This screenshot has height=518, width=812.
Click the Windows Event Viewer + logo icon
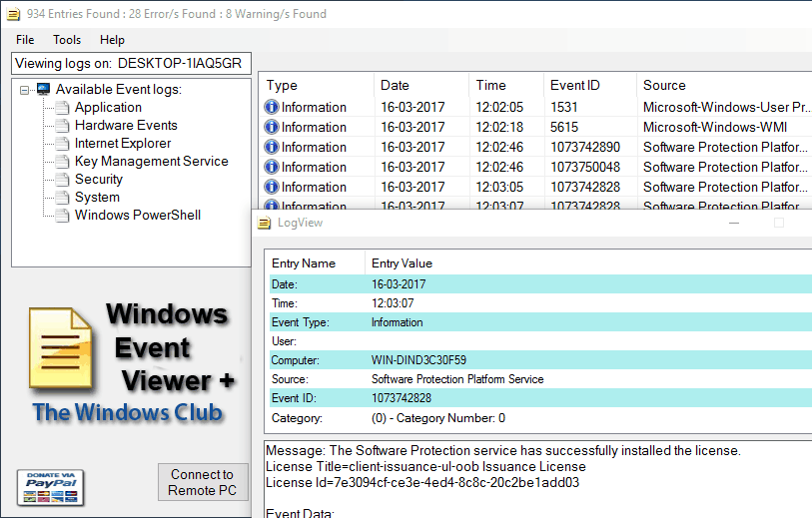click(x=61, y=348)
